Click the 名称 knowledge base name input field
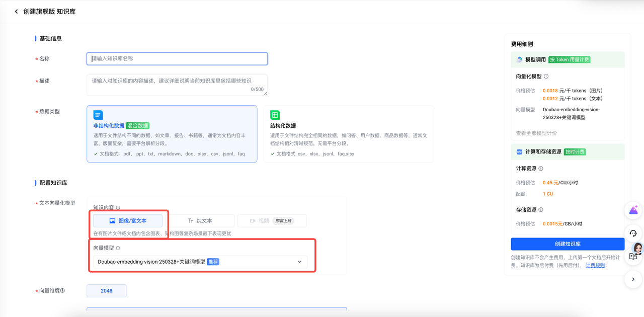 (177, 59)
